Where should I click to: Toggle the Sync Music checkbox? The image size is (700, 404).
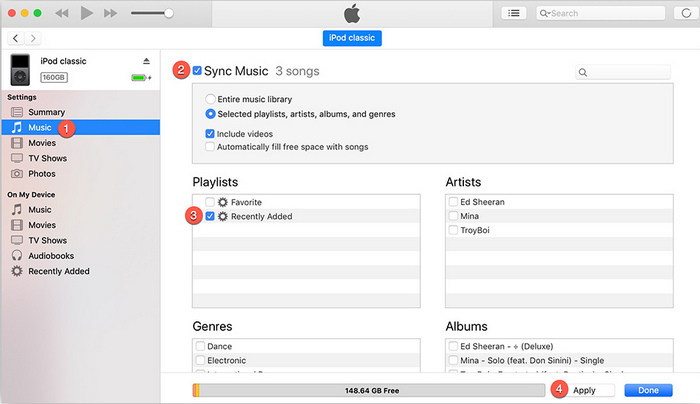pos(197,71)
